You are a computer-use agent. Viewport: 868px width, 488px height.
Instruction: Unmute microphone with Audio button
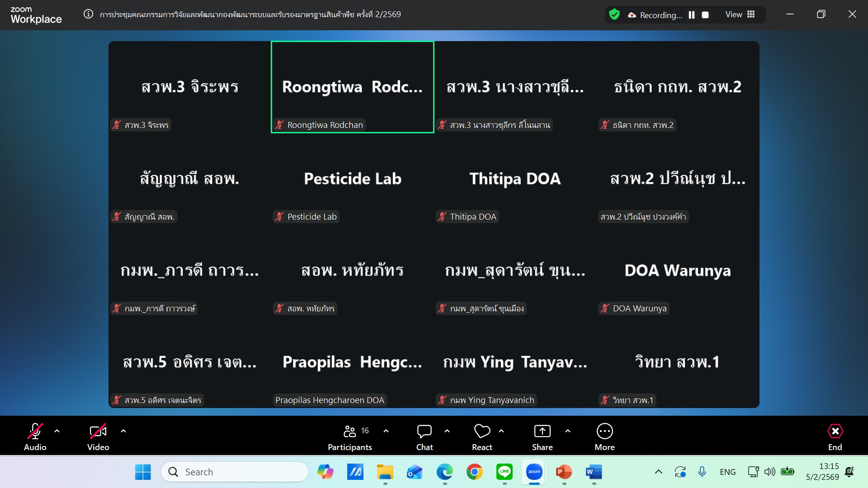[x=35, y=432]
